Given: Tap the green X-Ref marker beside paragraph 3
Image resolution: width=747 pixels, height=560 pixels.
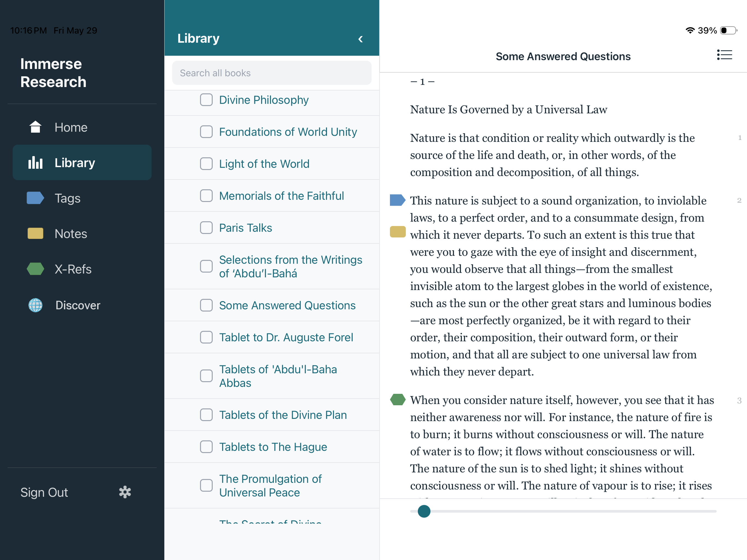Looking at the screenshot, I should [398, 399].
